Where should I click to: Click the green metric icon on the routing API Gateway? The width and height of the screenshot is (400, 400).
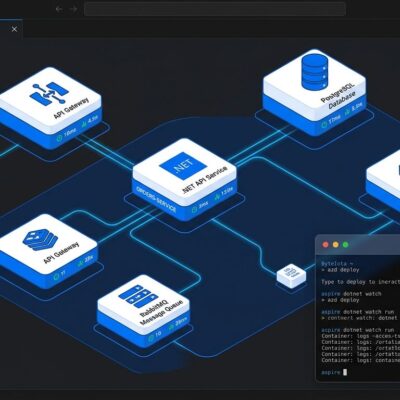pyautogui.click(x=84, y=123)
